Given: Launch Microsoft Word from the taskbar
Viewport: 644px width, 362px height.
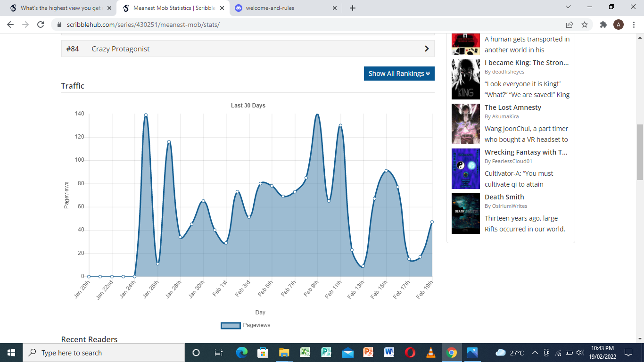Looking at the screenshot, I should (389, 353).
